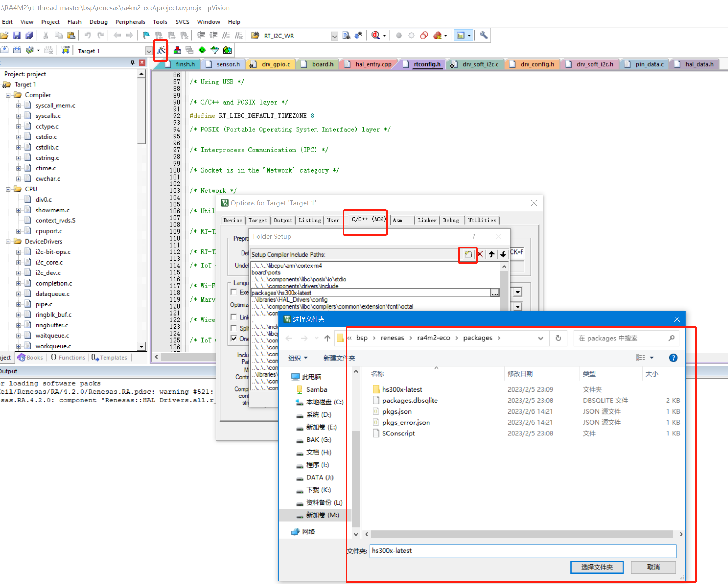Click the Undo toolbar icon
Viewport: 728px width, 584px height.
click(87, 35)
